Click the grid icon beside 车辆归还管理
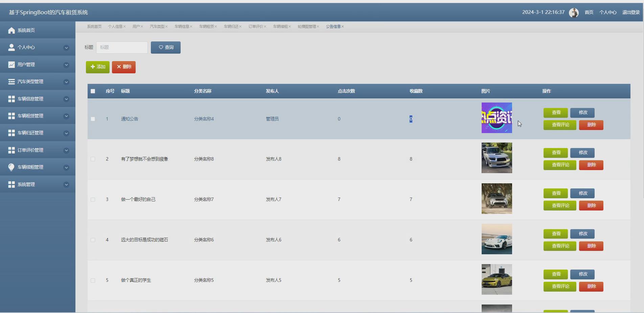Image resolution: width=644 pixels, height=313 pixels. [11, 133]
